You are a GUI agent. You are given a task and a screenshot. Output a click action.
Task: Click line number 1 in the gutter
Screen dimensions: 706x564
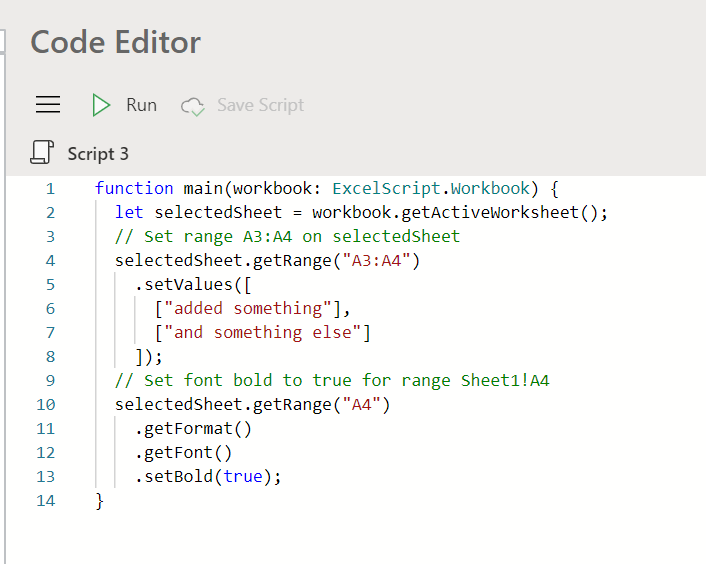(50, 189)
